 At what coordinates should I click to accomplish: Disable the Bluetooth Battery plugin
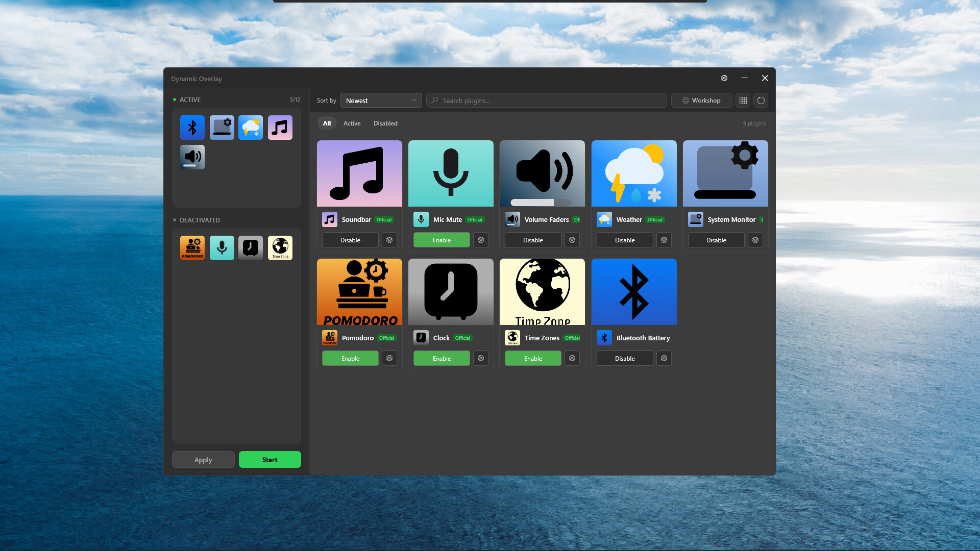pos(625,358)
